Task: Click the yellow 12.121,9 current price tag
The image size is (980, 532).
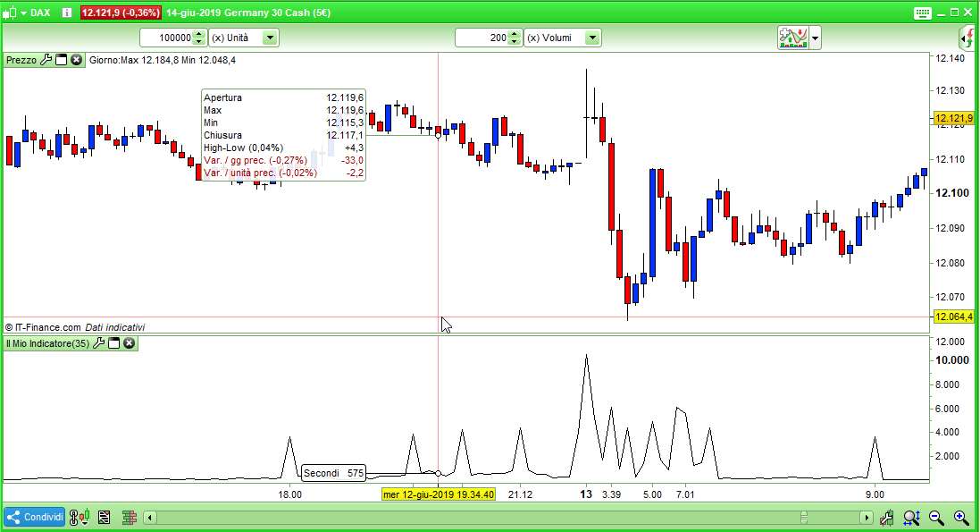Action: [x=954, y=118]
